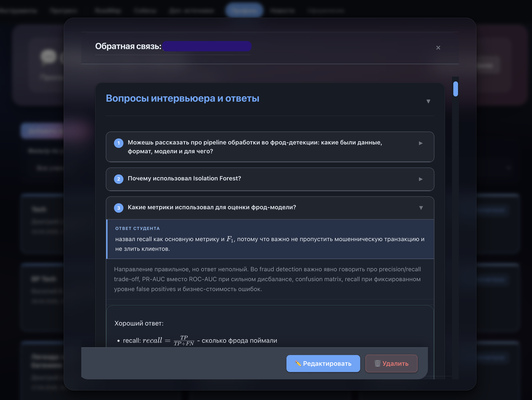Click the "ОТВЕТ СТУДЕНТА" label

(x=137, y=228)
